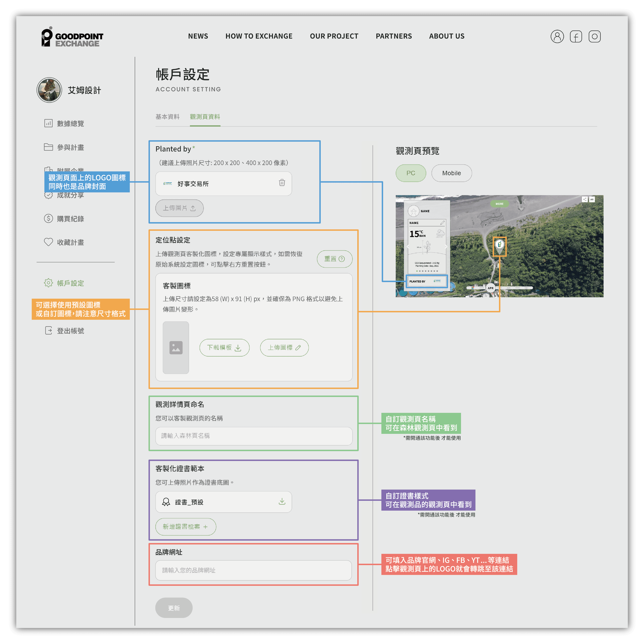This screenshot has width=644, height=644.
Task: Click the 證書_預設 certificate ribbon icon
Action: 166,502
